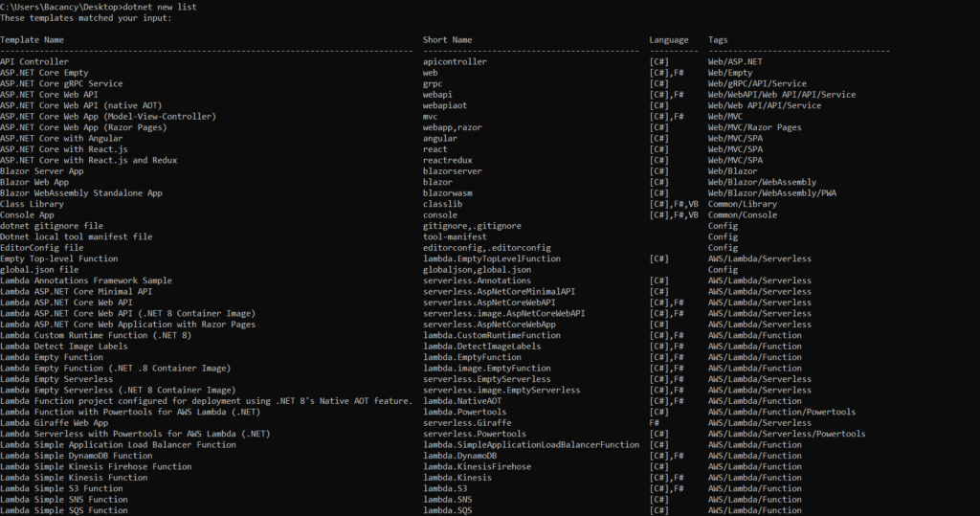The width and height of the screenshot is (980, 516).
Task: Click the 'webapiaot' short name
Action: pyautogui.click(x=445, y=105)
